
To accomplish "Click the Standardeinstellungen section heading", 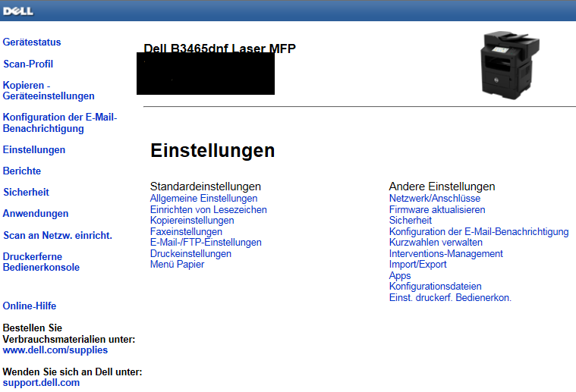I will 206,187.
